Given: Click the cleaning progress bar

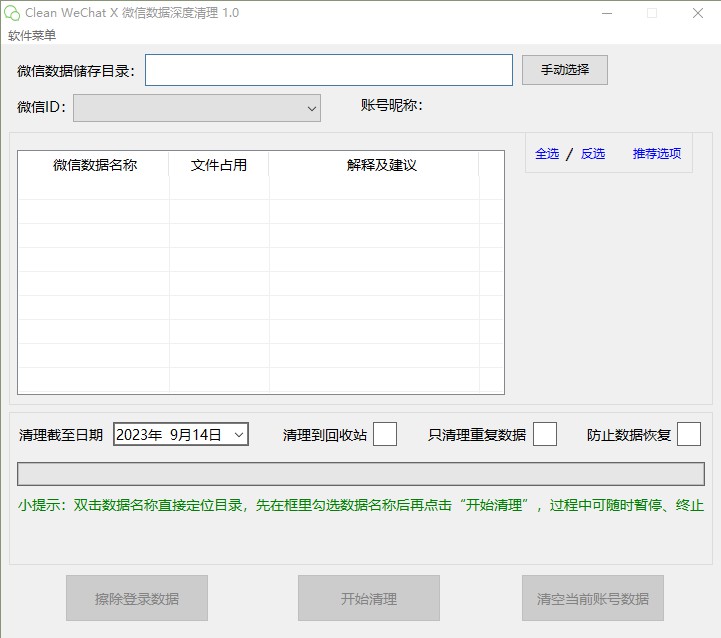Looking at the screenshot, I should pyautogui.click(x=361, y=474).
